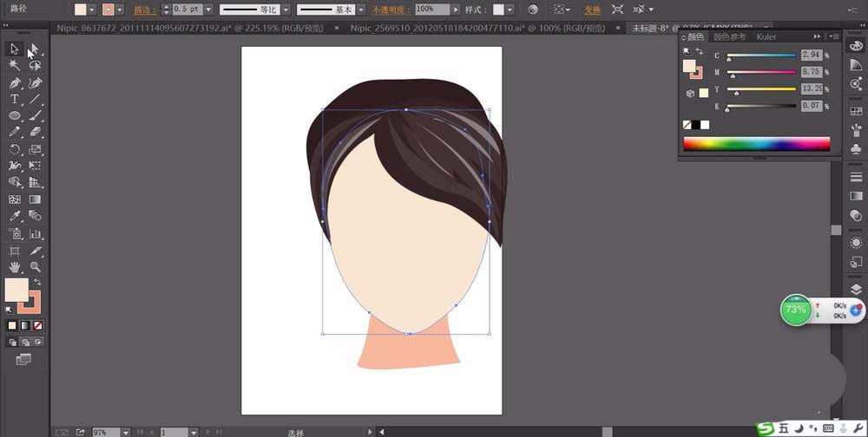Open the zoom level 97% dropdown
The height and width of the screenshot is (437, 868).
tap(126, 432)
